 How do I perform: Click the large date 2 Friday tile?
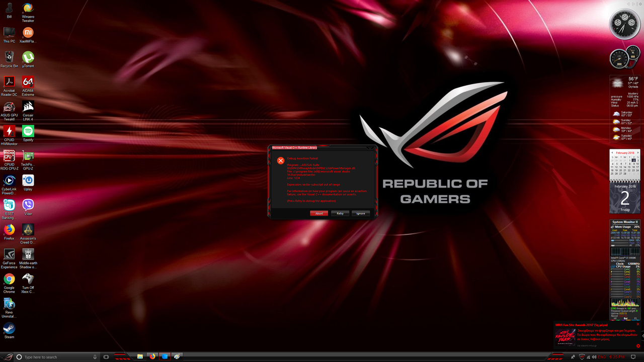click(x=625, y=199)
